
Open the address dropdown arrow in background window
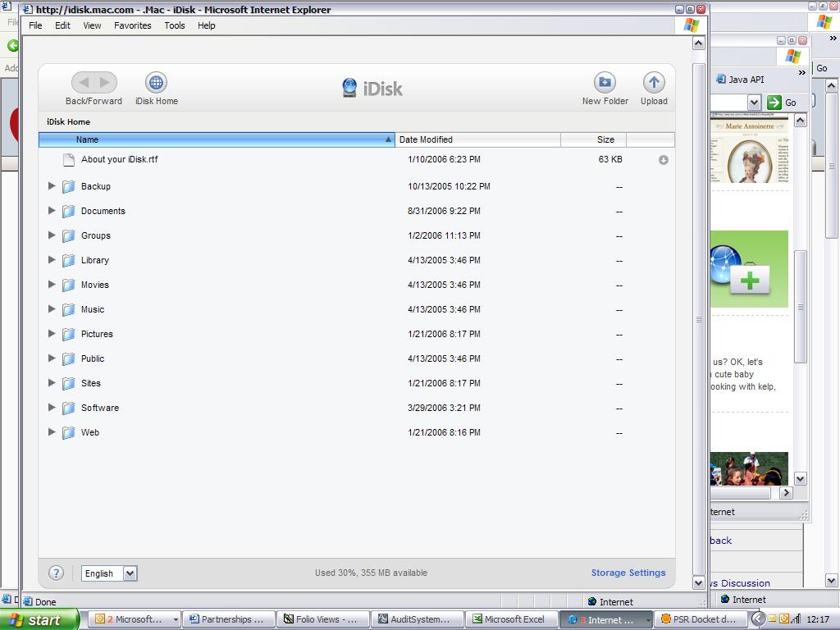(755, 103)
